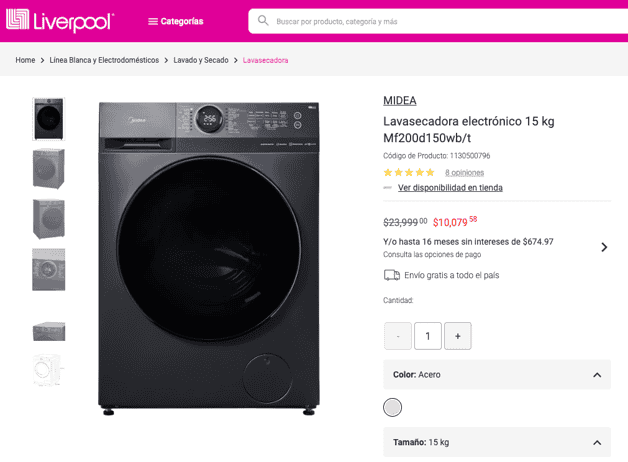
Task: Click the five-star rating icons
Action: tap(409, 172)
